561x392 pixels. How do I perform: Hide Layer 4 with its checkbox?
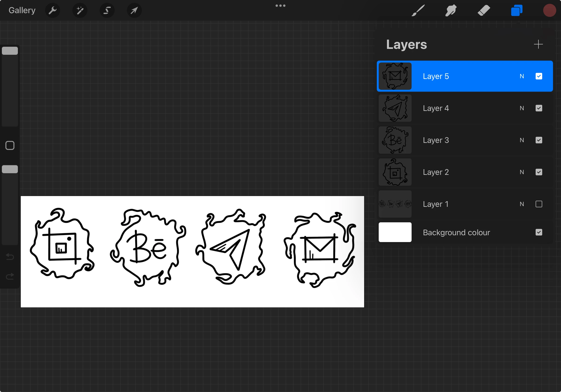539,108
